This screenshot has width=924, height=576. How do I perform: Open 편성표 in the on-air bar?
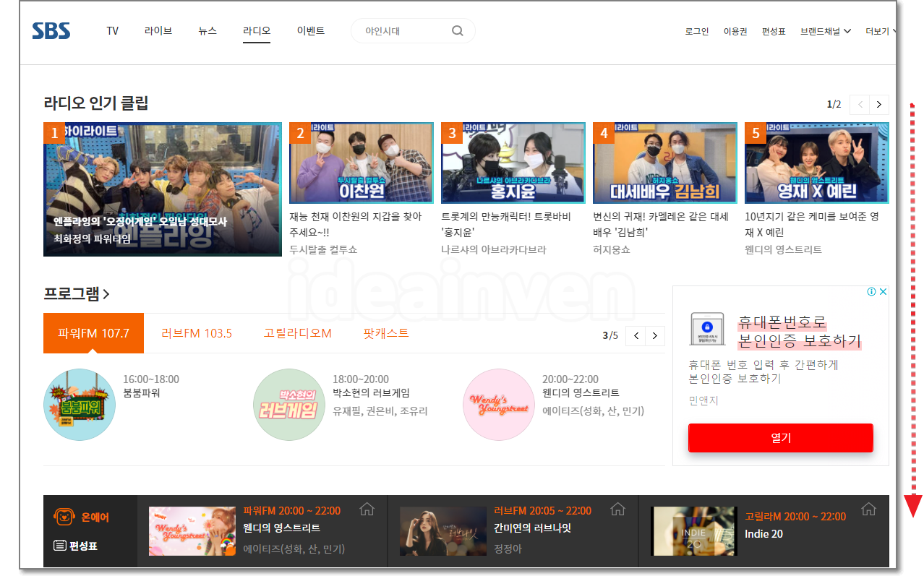(x=75, y=546)
